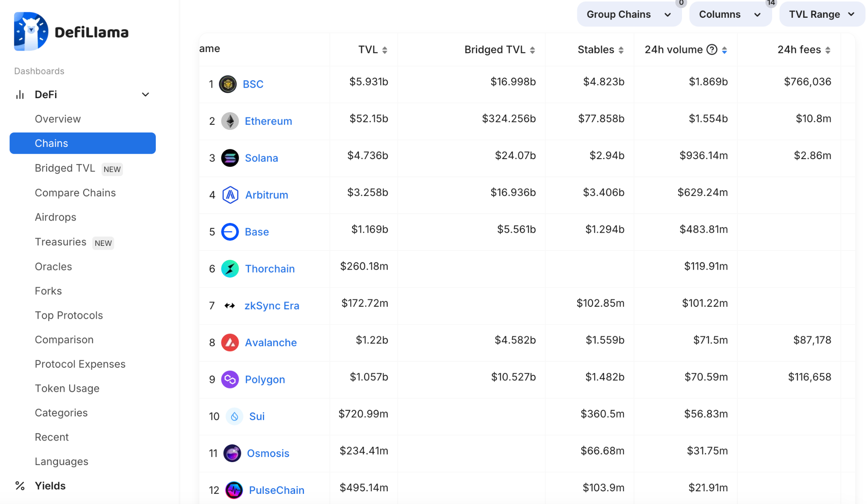This screenshot has height=504, width=867.
Task: Open Top Protocols in the sidebar
Action: [x=69, y=315]
